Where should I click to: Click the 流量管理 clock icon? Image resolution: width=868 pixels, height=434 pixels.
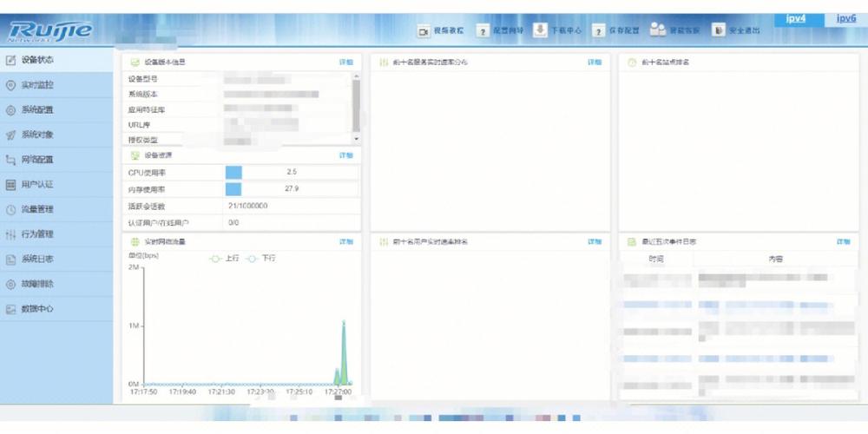click(x=10, y=210)
